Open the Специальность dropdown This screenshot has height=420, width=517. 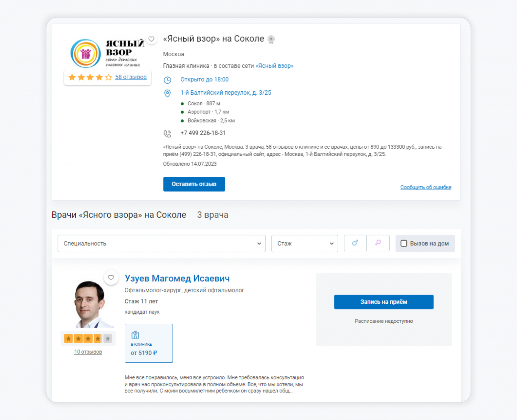click(162, 244)
